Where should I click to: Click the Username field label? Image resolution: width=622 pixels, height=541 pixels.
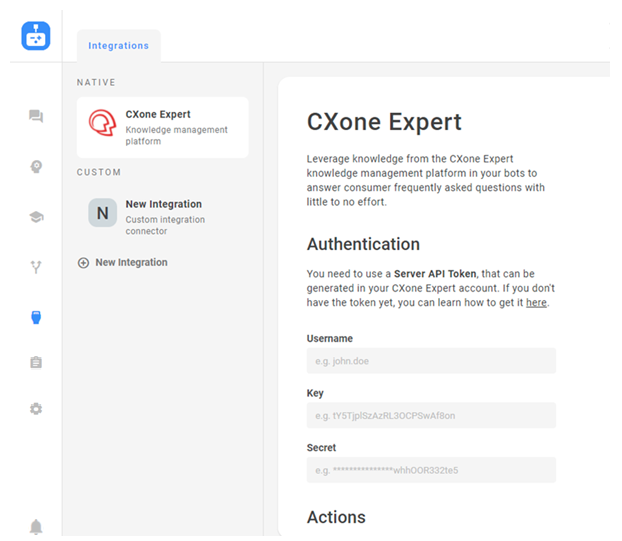click(330, 338)
